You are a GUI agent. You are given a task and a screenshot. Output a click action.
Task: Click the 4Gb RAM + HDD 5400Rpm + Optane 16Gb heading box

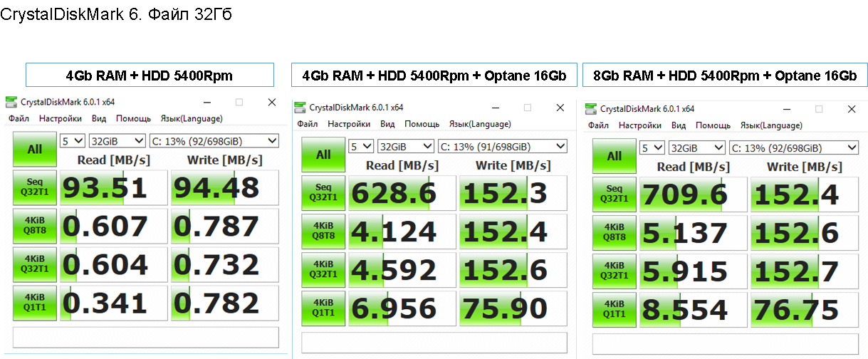coord(434,76)
